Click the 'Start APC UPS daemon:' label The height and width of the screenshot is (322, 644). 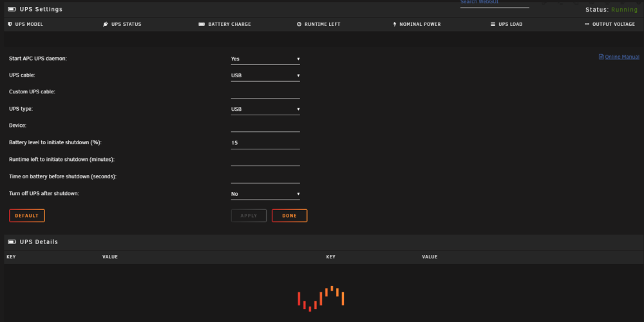coord(38,59)
